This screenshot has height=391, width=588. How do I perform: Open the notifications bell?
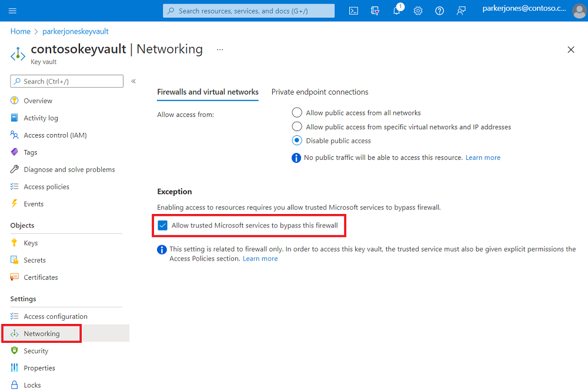396,11
